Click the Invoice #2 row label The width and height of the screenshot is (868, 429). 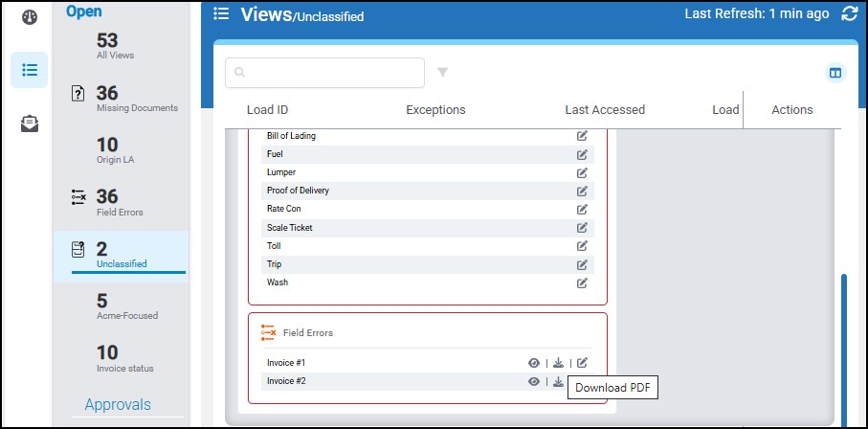click(x=286, y=381)
